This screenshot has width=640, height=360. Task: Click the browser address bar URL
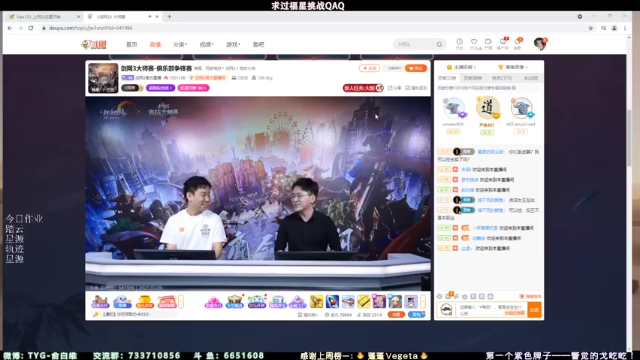click(91, 28)
